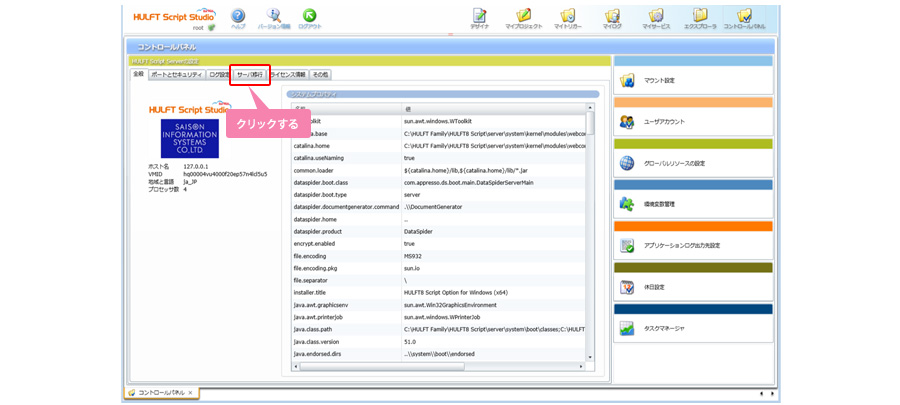Open マイサービス from the toolbar
The height and width of the screenshot is (405, 900).
pos(656,17)
